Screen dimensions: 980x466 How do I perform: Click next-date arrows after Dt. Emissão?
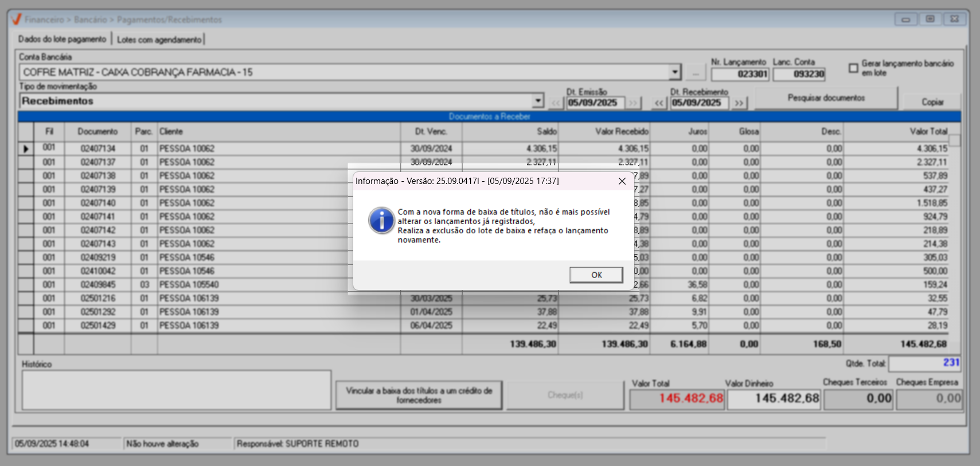point(633,103)
